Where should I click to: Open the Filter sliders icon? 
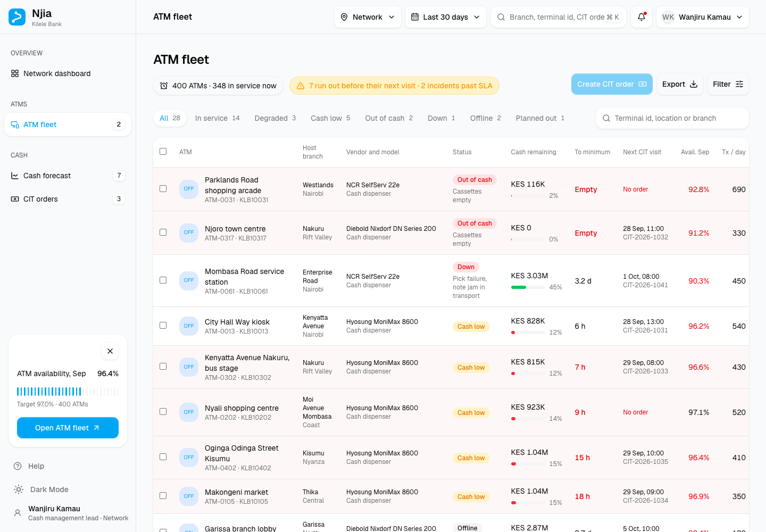[x=739, y=84]
